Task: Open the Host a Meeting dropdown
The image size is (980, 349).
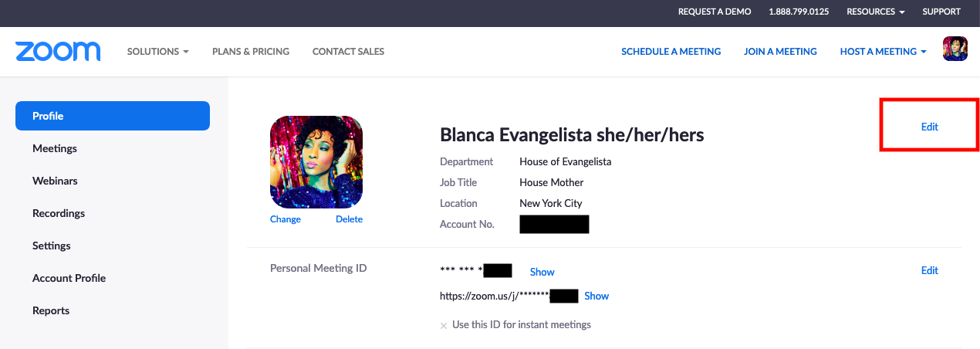Action: [883, 52]
